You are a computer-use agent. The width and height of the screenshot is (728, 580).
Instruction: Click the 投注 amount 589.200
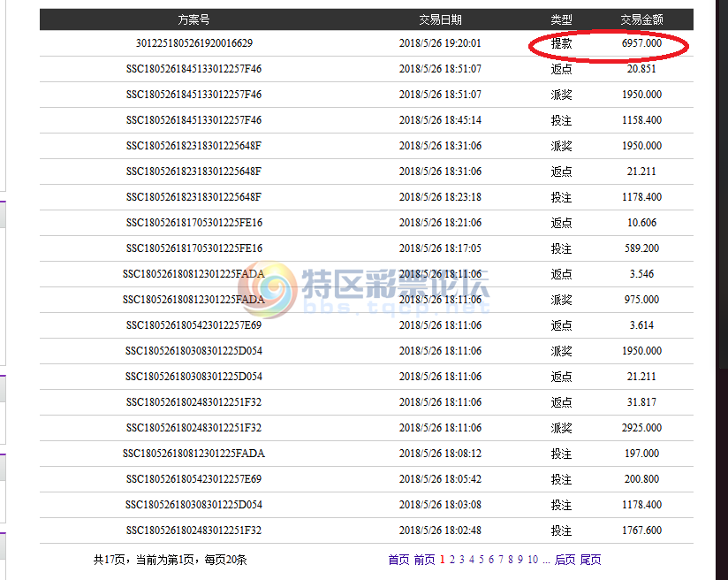click(x=641, y=248)
